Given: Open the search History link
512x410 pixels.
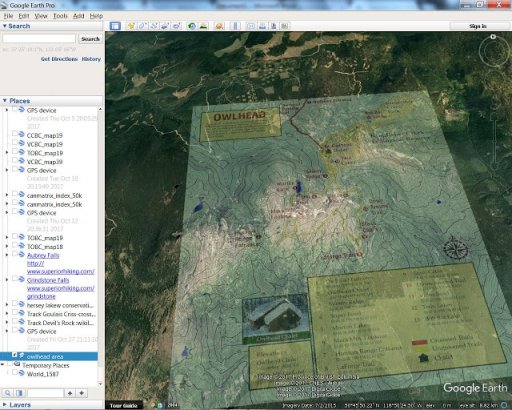Looking at the screenshot, I should [91, 59].
